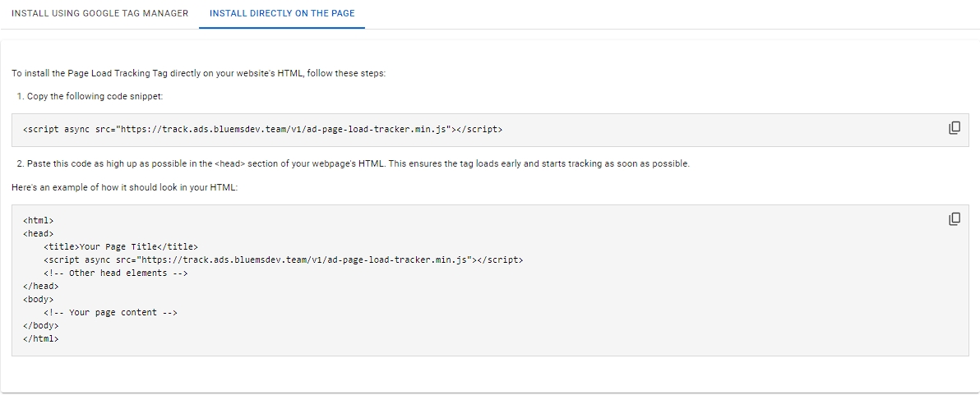
Task: Click the 'Your Page Title' title line
Action: (x=121, y=246)
